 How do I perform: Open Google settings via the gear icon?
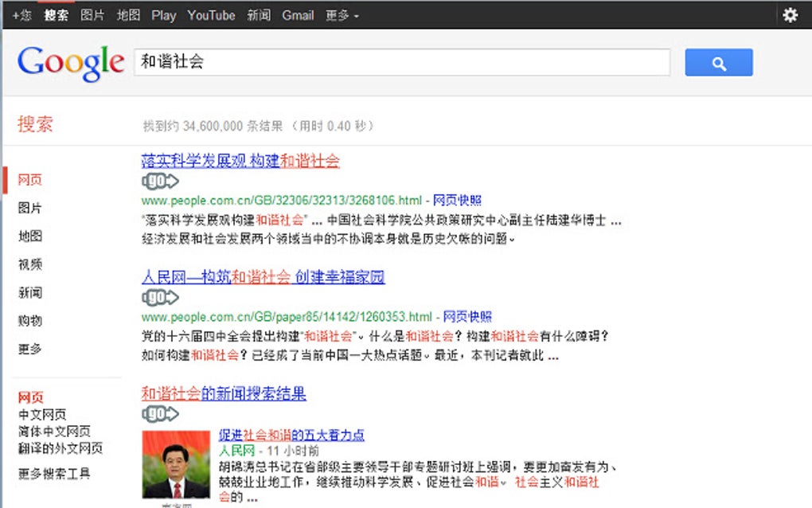click(x=790, y=14)
